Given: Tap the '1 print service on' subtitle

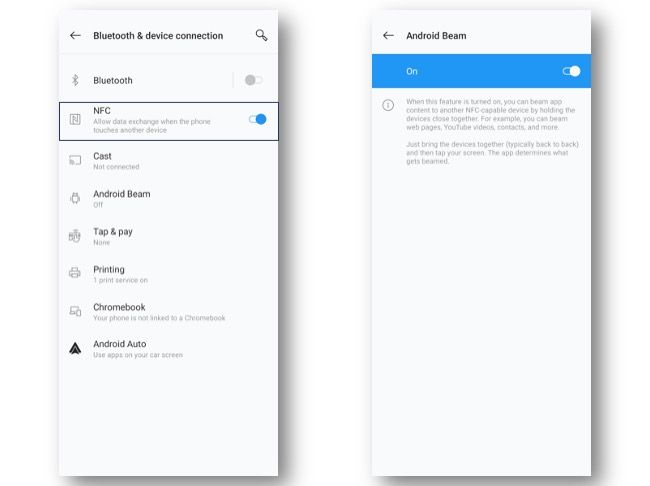Looking at the screenshot, I should [120, 280].
